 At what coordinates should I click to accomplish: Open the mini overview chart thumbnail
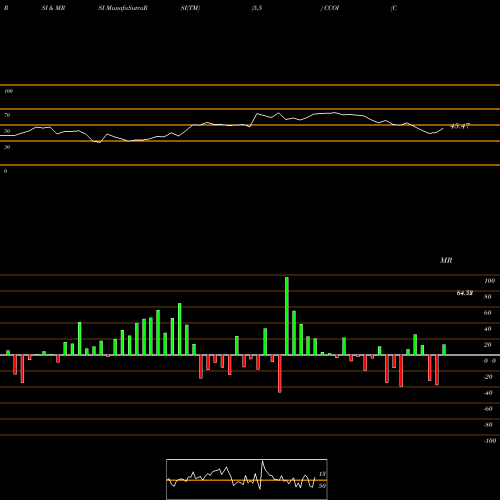point(247,479)
